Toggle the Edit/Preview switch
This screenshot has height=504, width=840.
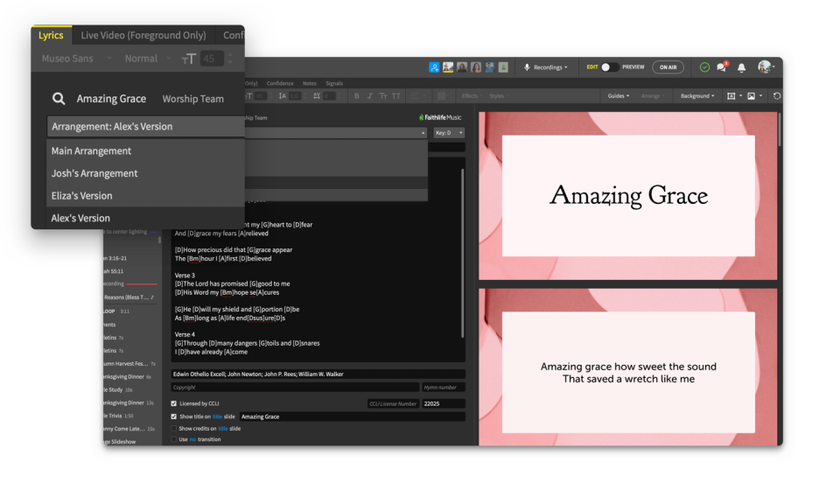tap(609, 67)
